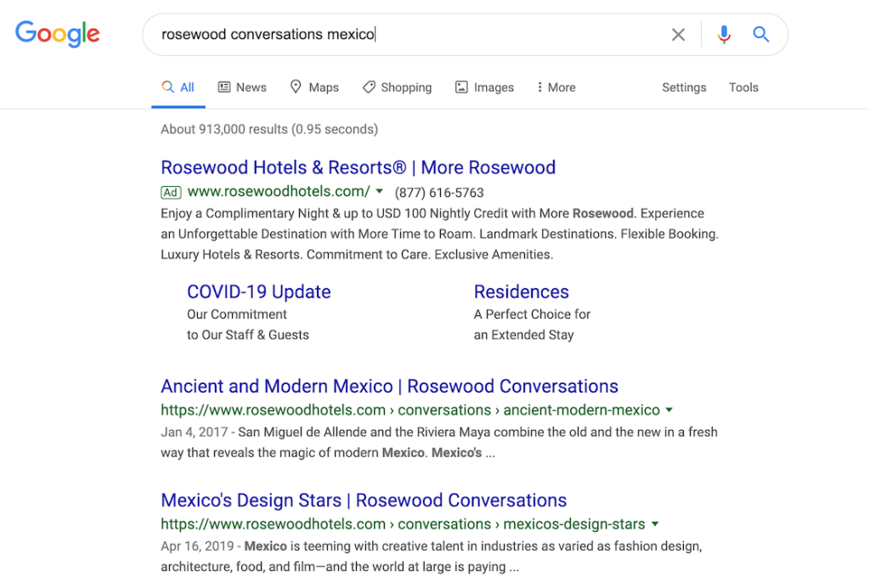The height and width of the screenshot is (588, 870).
Task: Click the Google logo
Action: pyautogui.click(x=57, y=34)
